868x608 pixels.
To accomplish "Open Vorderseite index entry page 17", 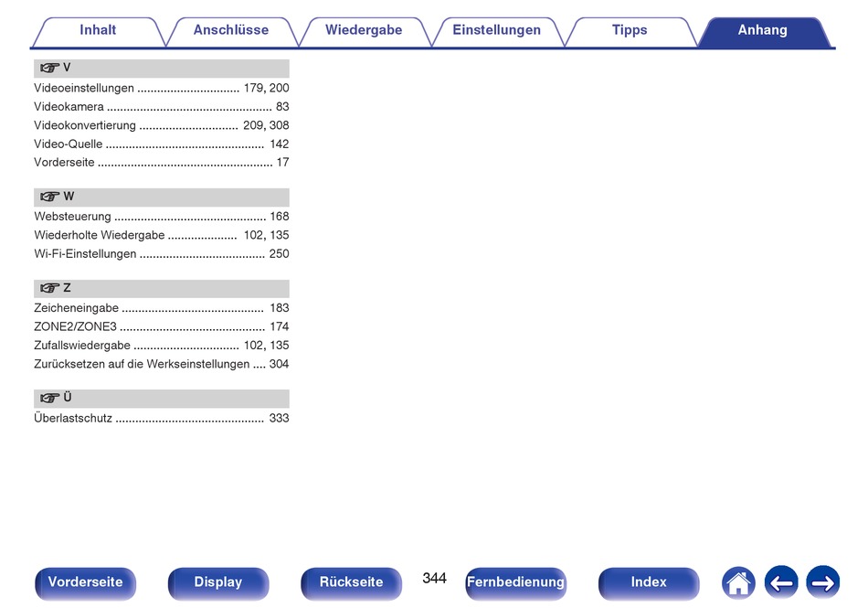I will tap(282, 163).
